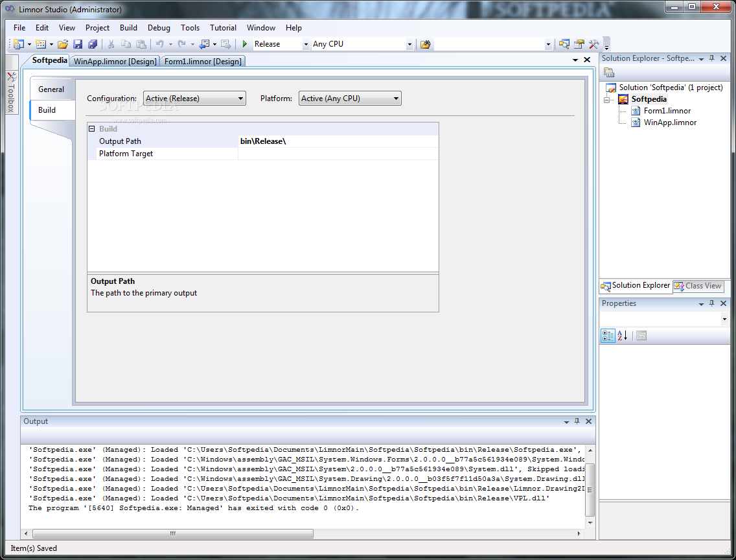Click the Output Path value field
Screen dimensions: 736x560
[338, 141]
